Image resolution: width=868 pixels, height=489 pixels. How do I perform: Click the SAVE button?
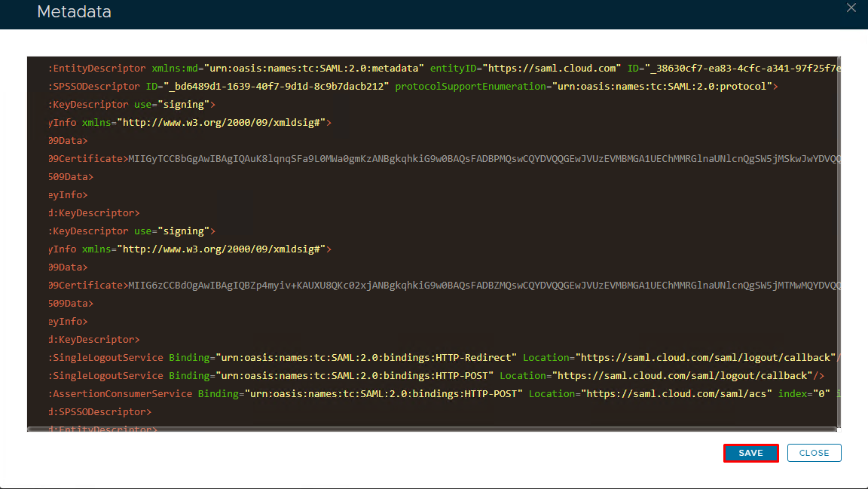(x=750, y=453)
